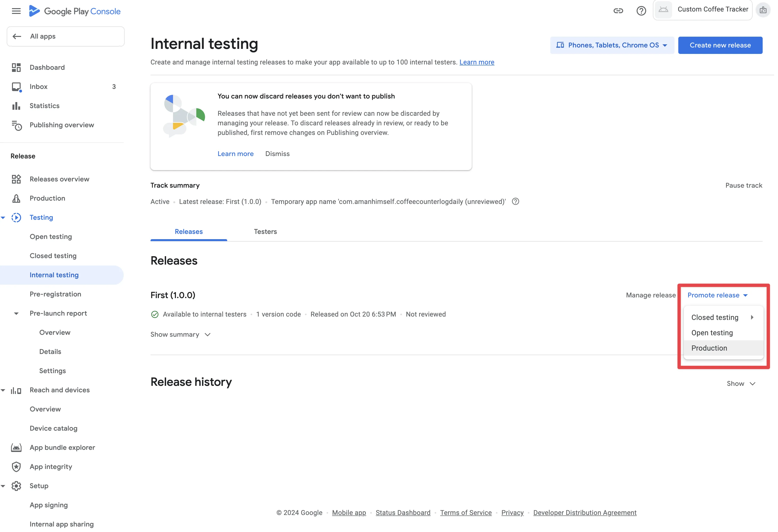Screen dimensions: 778x532
Task: Click the info icon beside temporary app name
Action: click(x=516, y=202)
